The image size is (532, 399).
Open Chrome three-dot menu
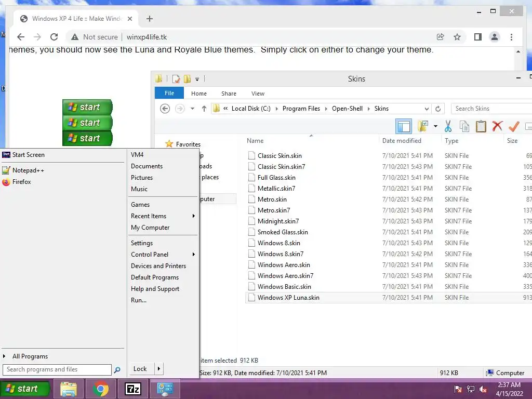[x=511, y=37]
